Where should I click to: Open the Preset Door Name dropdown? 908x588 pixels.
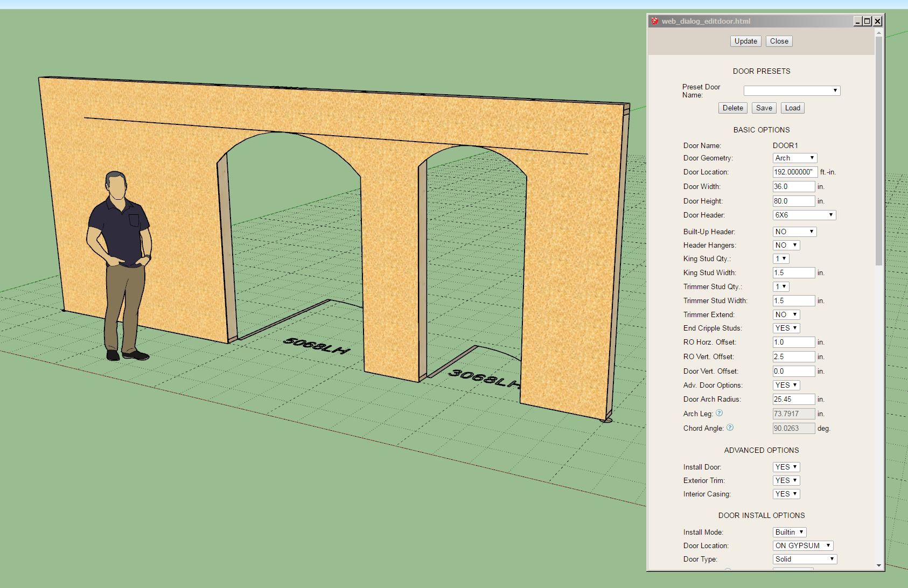(x=792, y=90)
